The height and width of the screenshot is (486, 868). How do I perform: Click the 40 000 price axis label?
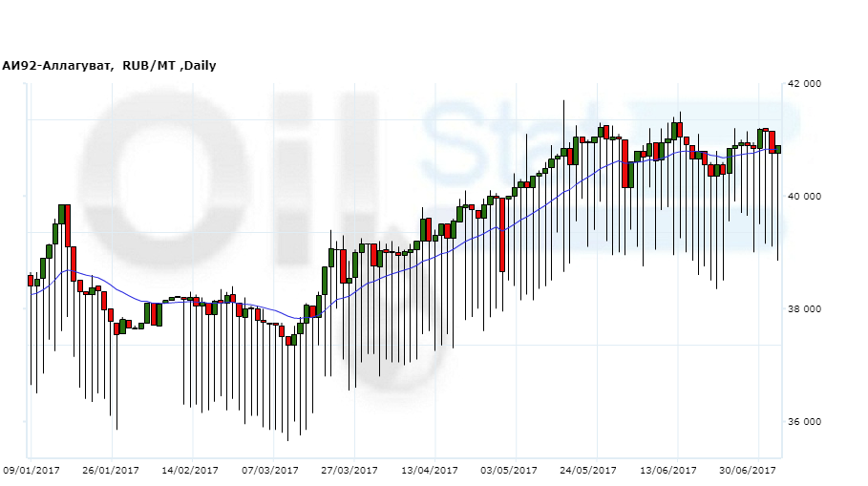[802, 197]
